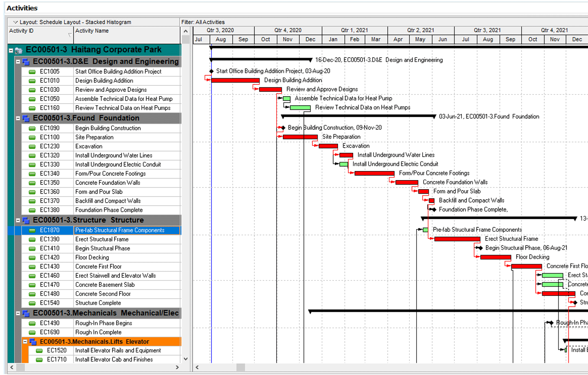This screenshot has width=588, height=375.
Task: Click the red Design Building Addition Gantt bar
Action: (x=235, y=80)
